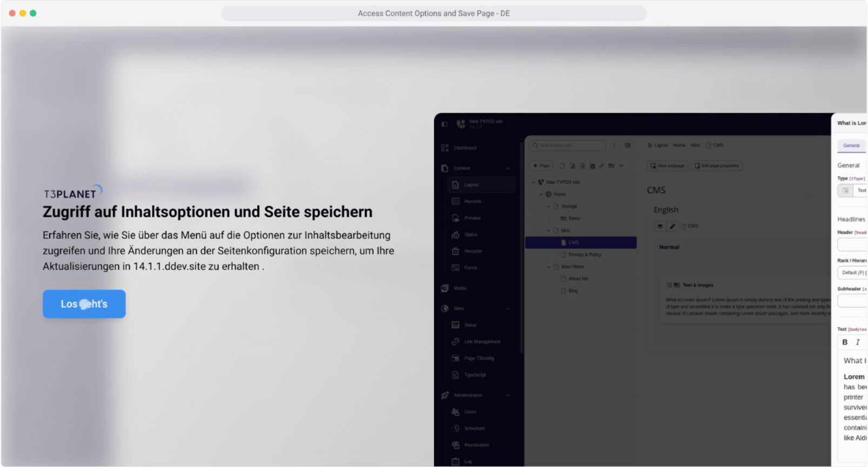Click the Permissions module icon
Screen dimensions: 868x467
click(x=456, y=445)
